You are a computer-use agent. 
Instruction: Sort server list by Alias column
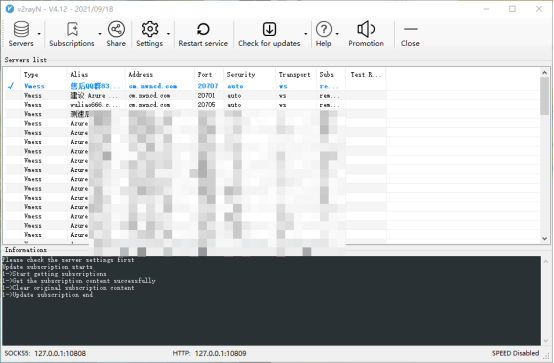(96, 75)
